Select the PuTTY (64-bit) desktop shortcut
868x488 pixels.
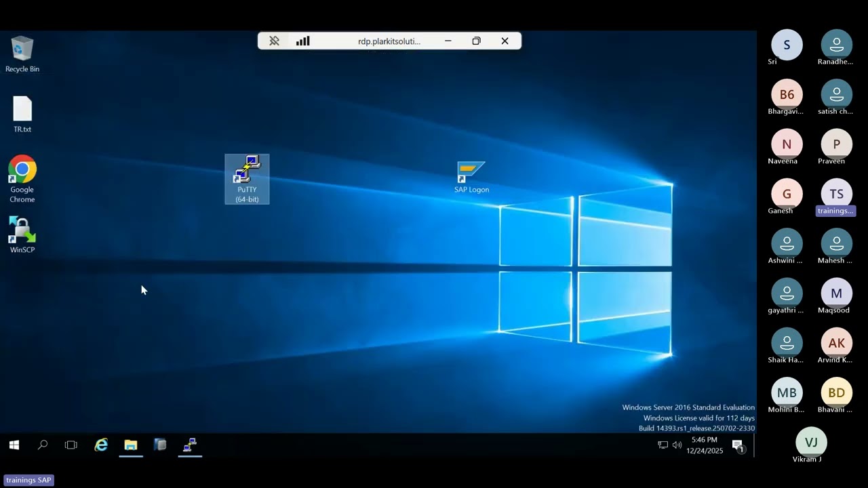point(247,179)
